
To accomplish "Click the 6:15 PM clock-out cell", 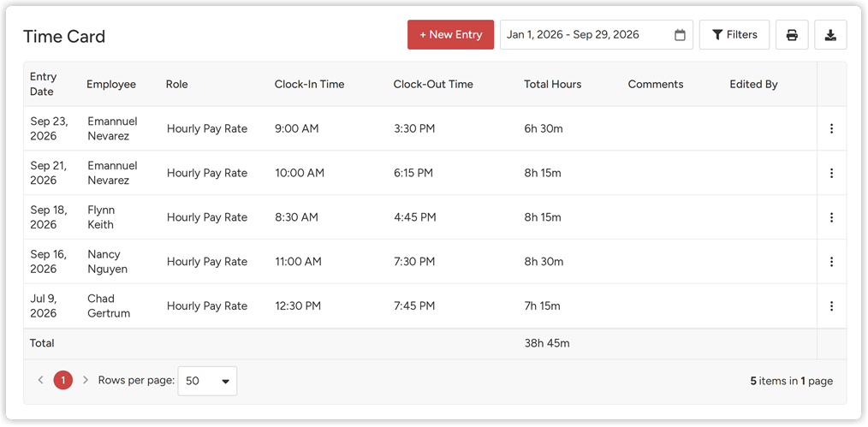I will [x=413, y=173].
